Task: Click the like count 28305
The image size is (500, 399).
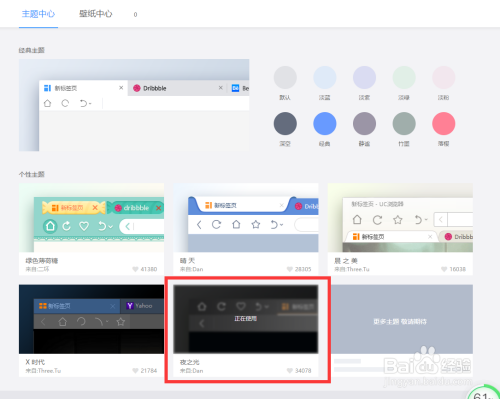Action: coord(303,269)
